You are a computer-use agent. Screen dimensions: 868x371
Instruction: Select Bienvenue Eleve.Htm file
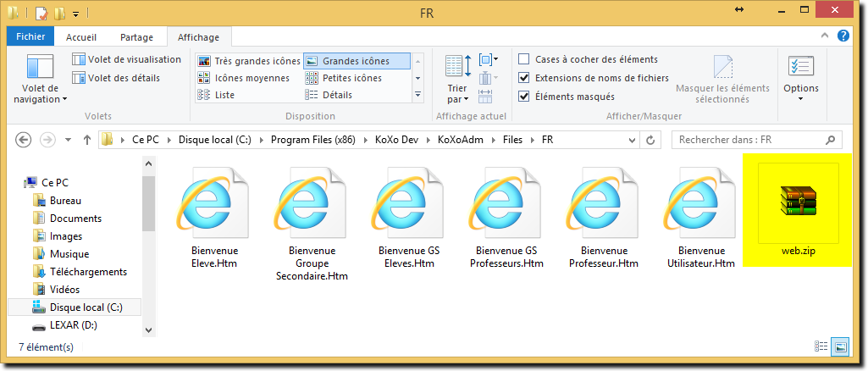[214, 217]
